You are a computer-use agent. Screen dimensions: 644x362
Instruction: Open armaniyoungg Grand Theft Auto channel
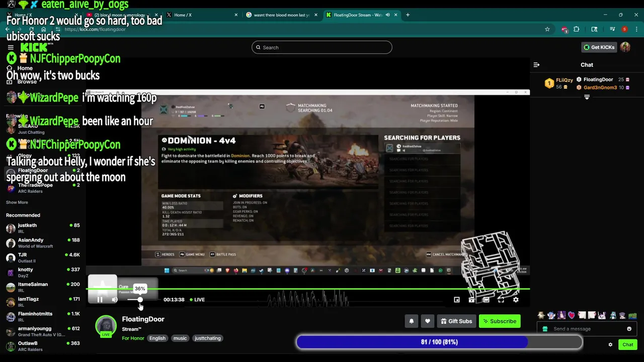point(43,331)
